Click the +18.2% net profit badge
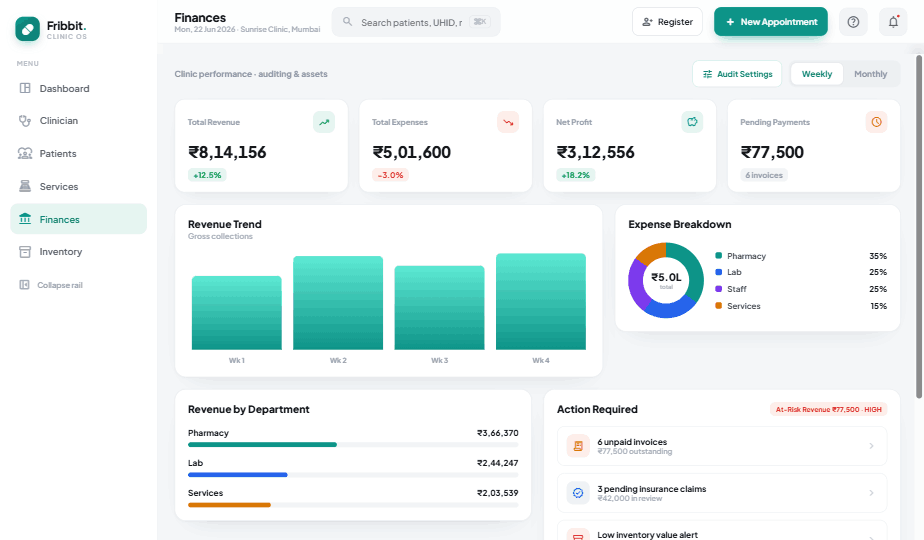 click(576, 175)
